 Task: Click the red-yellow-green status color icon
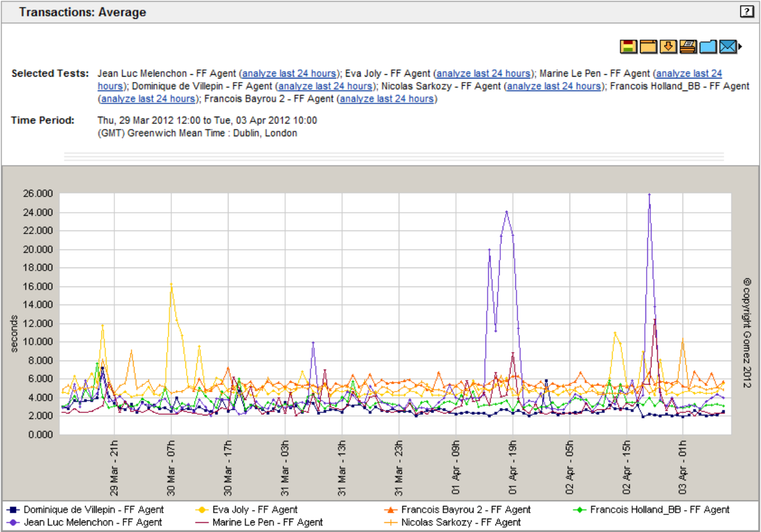[x=628, y=46]
